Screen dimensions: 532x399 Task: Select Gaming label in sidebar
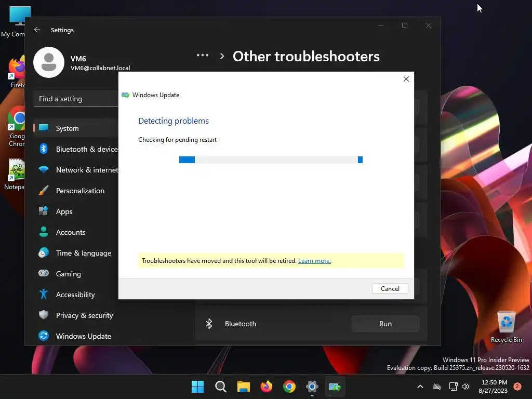click(69, 274)
